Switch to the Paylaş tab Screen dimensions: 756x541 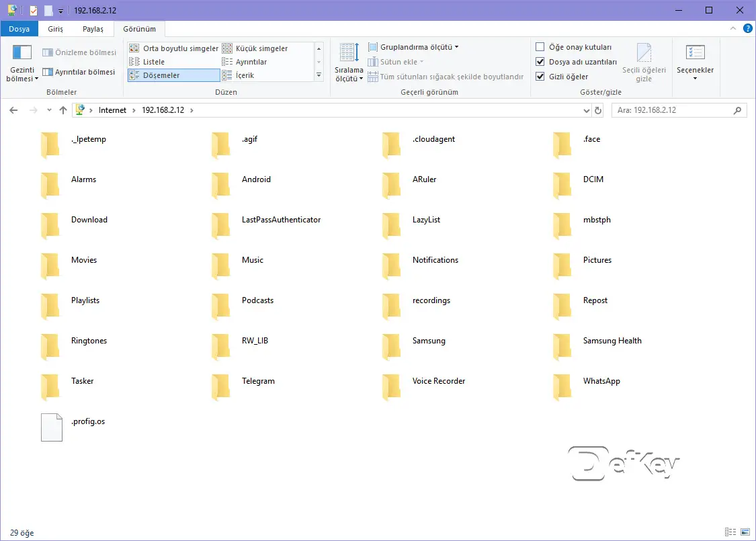tap(93, 29)
